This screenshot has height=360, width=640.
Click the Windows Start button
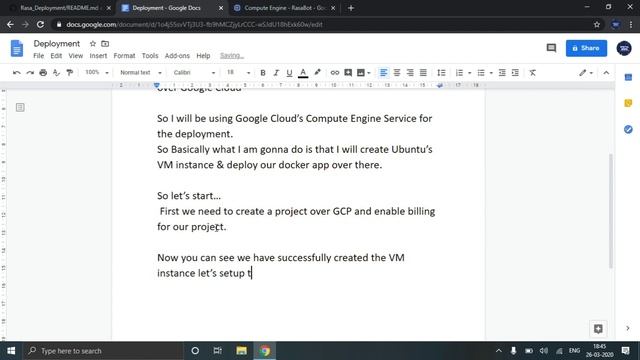[x=11, y=351]
